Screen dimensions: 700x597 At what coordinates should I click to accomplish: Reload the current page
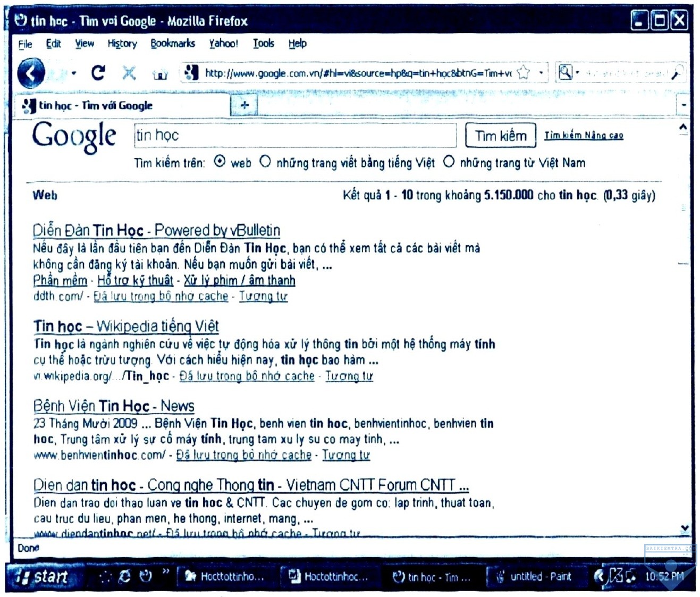point(98,72)
